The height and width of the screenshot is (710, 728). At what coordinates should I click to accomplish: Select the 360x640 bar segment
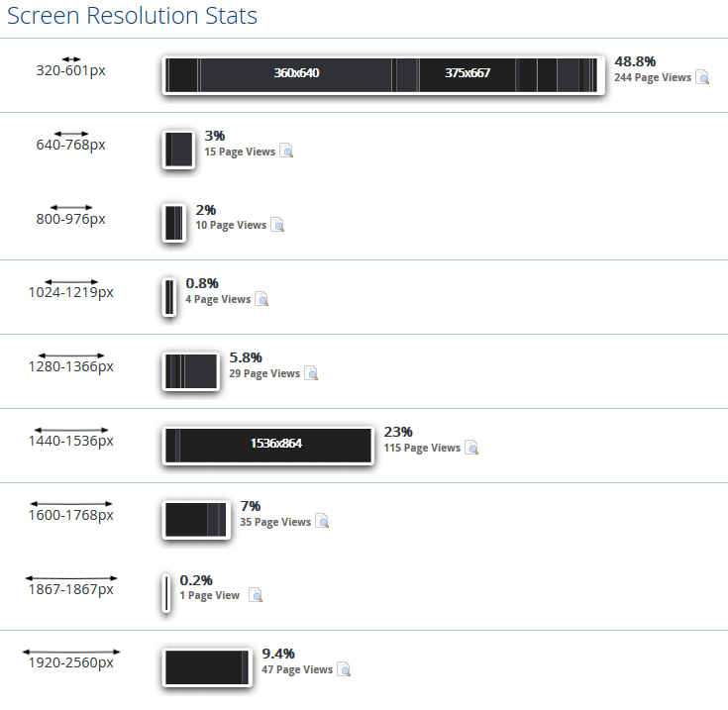click(x=296, y=74)
